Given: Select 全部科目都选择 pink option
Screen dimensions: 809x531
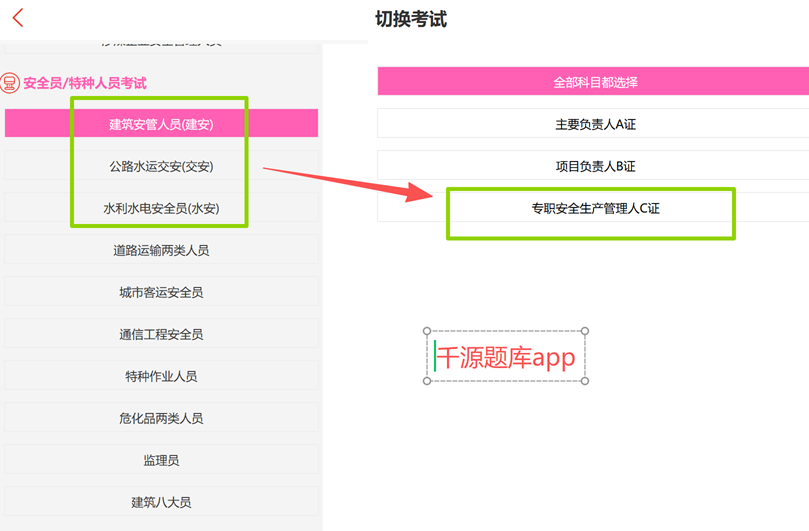Looking at the screenshot, I should point(594,82).
